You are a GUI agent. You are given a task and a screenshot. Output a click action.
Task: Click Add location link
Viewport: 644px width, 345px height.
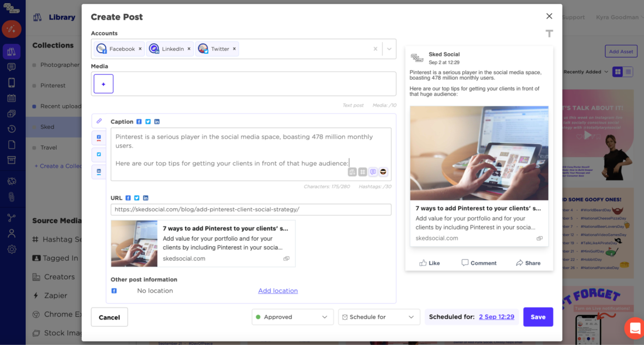click(x=278, y=291)
